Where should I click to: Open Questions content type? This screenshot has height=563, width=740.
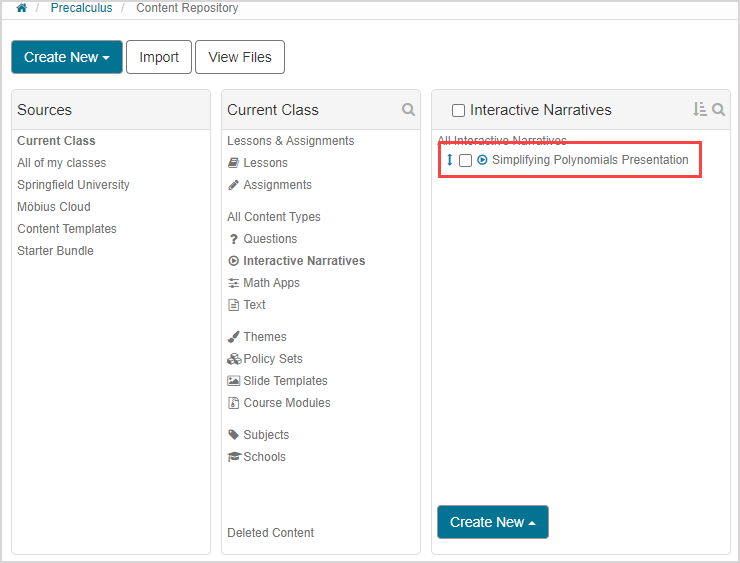coord(269,239)
